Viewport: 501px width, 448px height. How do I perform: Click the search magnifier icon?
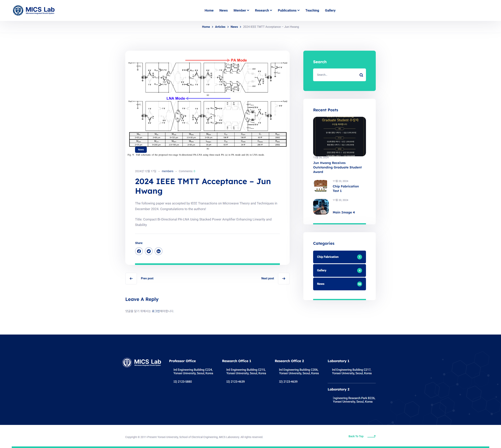[361, 75]
